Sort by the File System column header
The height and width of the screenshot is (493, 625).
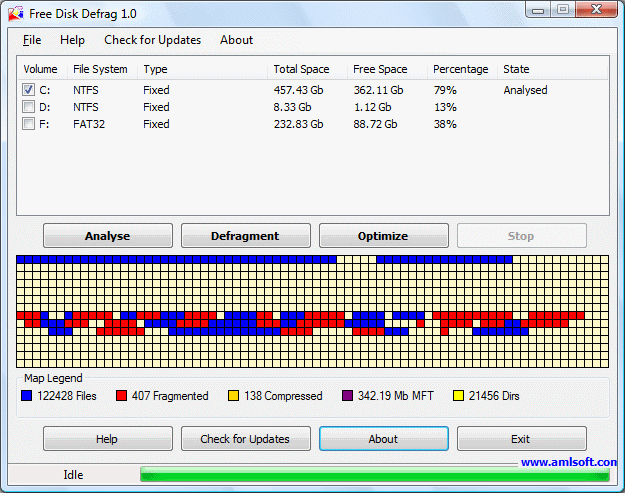(x=100, y=69)
